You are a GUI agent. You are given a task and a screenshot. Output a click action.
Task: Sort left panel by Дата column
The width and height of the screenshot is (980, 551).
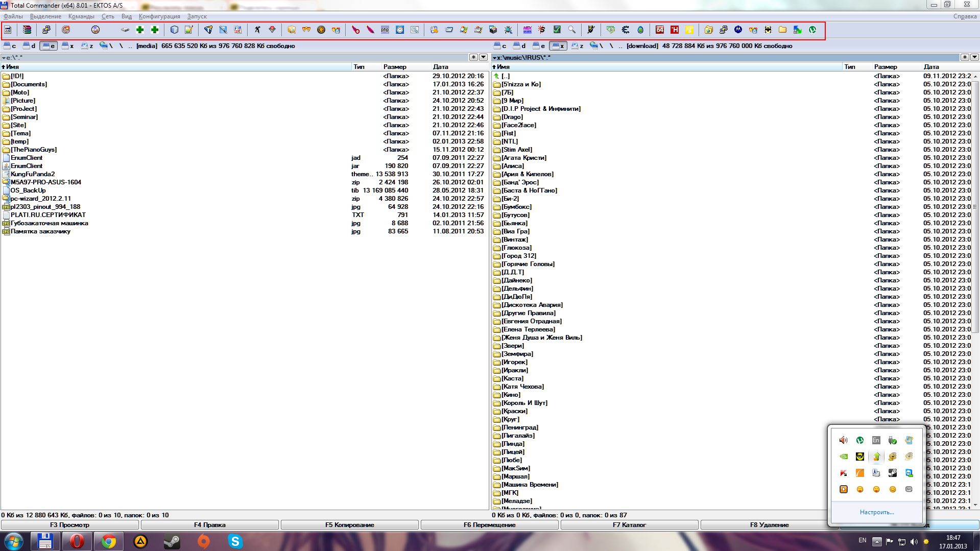point(460,67)
